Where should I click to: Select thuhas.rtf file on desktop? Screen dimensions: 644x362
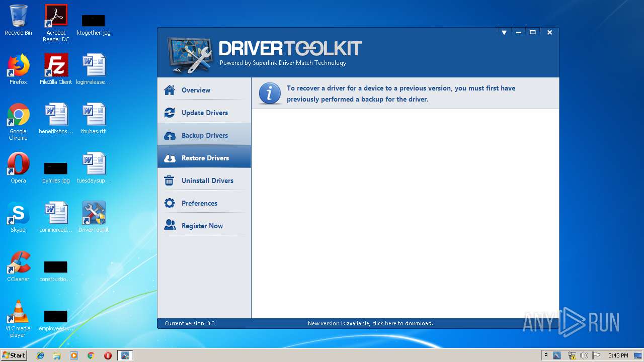click(94, 119)
